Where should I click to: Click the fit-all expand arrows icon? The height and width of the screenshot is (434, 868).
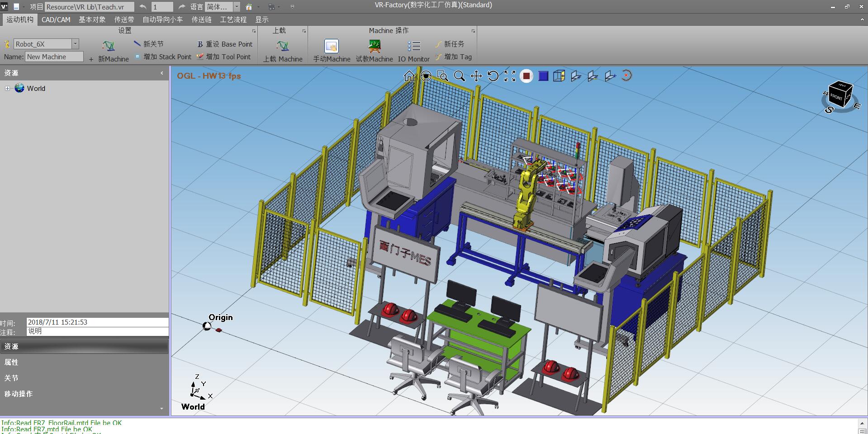pos(510,76)
